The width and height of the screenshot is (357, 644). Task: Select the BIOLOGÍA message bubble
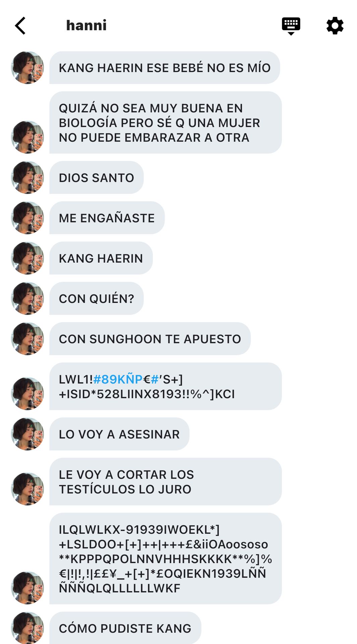(x=166, y=123)
